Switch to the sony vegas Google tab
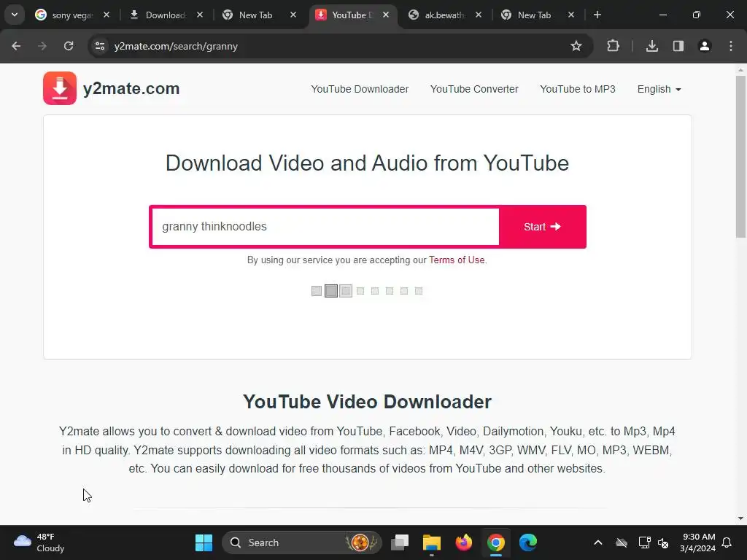 [71, 15]
